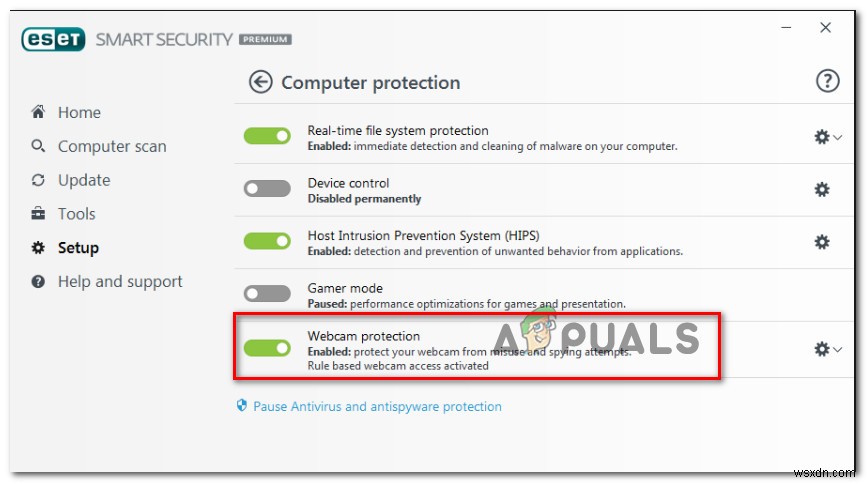The height and width of the screenshot is (483, 867).
Task: Disable Real-time file system protection toggle
Action: pyautogui.click(x=267, y=137)
